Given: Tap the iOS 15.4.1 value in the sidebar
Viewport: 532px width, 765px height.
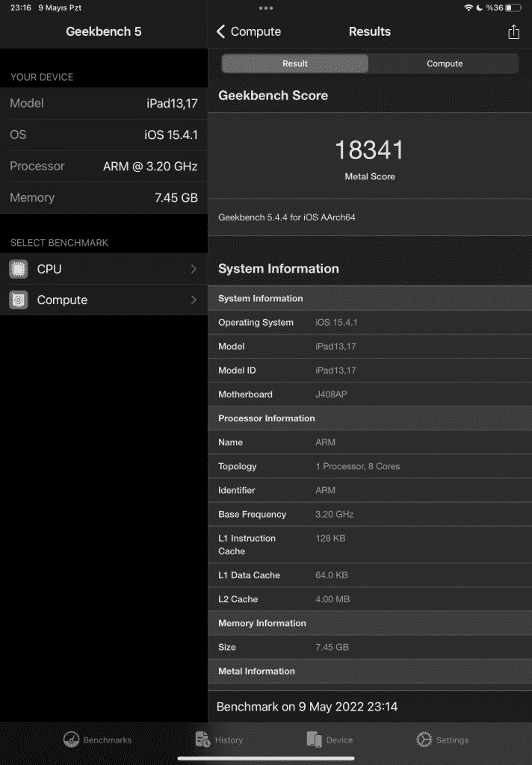Looking at the screenshot, I should click(171, 134).
